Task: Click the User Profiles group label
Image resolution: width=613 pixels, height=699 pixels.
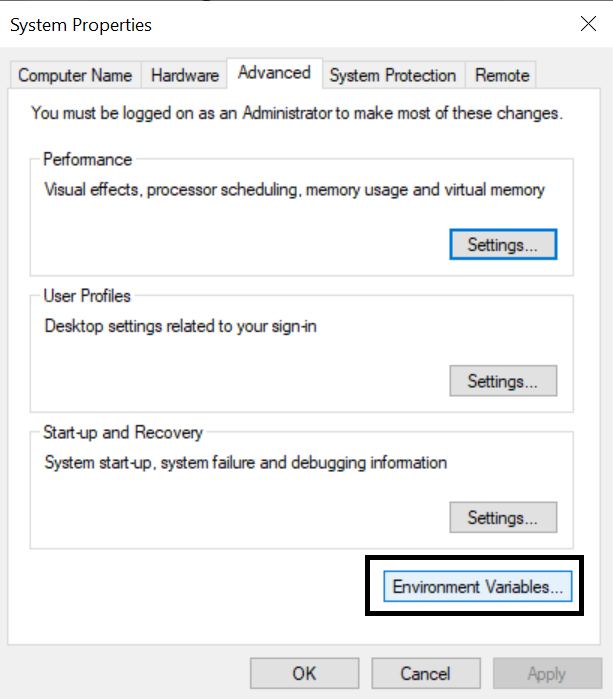Action: point(87,296)
